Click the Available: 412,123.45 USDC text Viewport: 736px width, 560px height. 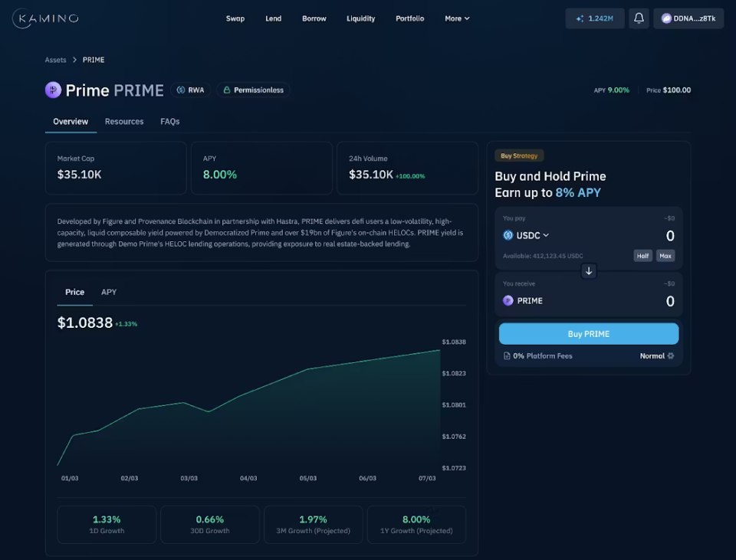(543, 256)
